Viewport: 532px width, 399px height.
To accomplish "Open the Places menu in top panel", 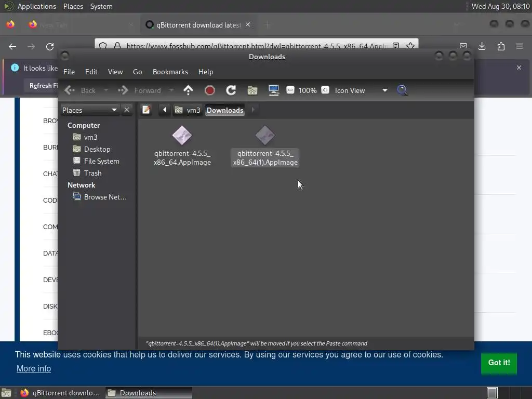I will 73,6.
